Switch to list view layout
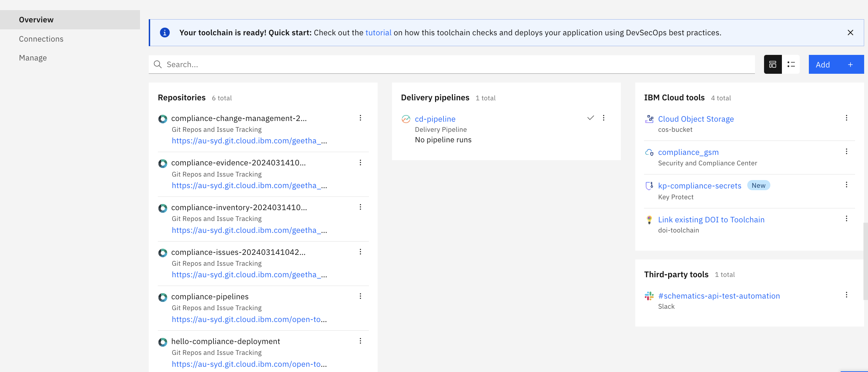Screen dimensions: 868x372 click(x=791, y=64)
